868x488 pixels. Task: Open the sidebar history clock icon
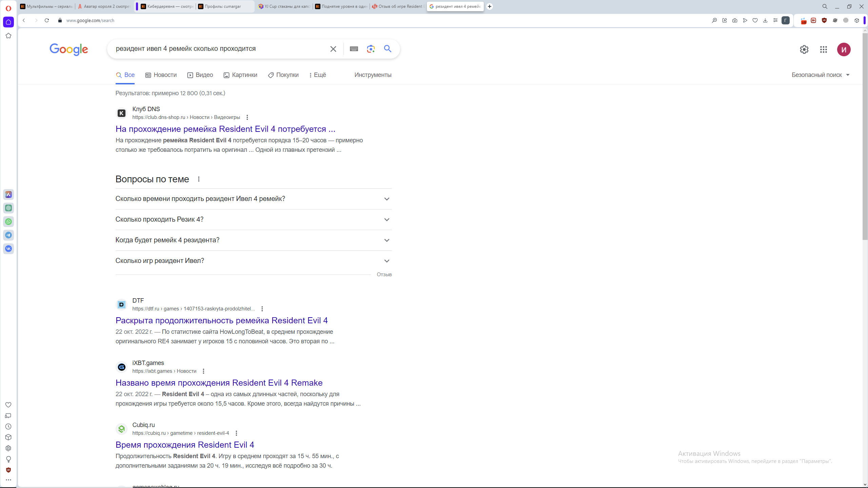point(8,426)
